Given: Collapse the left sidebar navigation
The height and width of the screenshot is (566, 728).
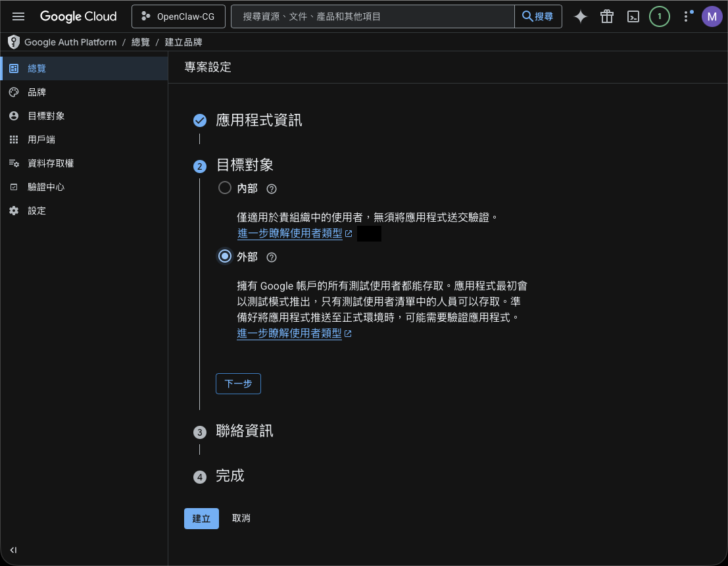Looking at the screenshot, I should pos(13,550).
